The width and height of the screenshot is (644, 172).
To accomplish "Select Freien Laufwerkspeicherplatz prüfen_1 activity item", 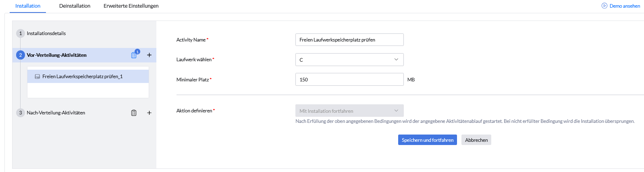I will point(83,77).
